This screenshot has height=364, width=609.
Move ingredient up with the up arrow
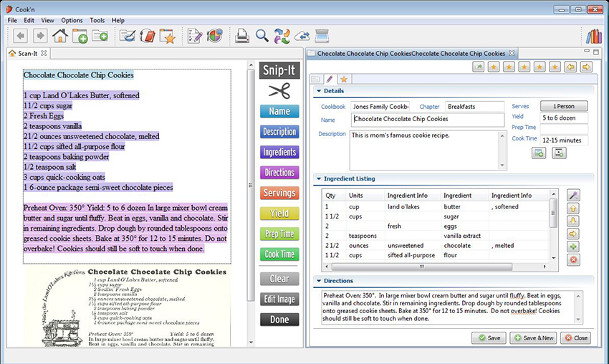pos(574,209)
